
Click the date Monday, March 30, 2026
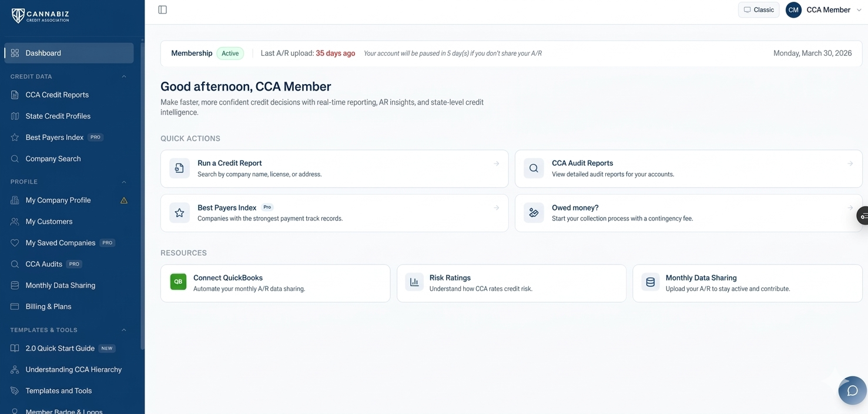[x=812, y=54]
